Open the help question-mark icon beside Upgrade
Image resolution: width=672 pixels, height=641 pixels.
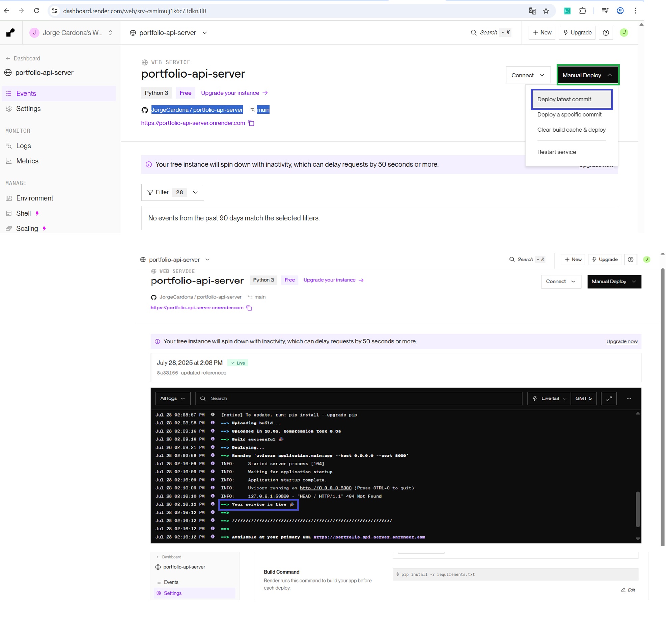[x=606, y=32]
